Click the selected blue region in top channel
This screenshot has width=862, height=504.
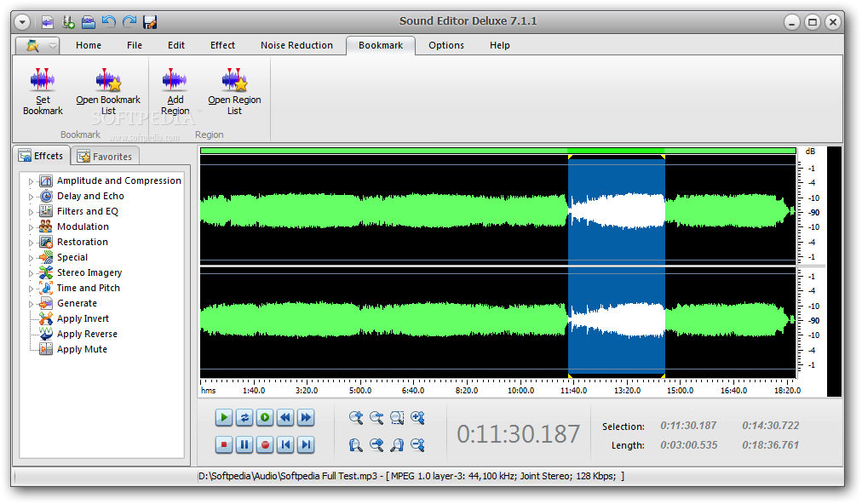tap(617, 211)
